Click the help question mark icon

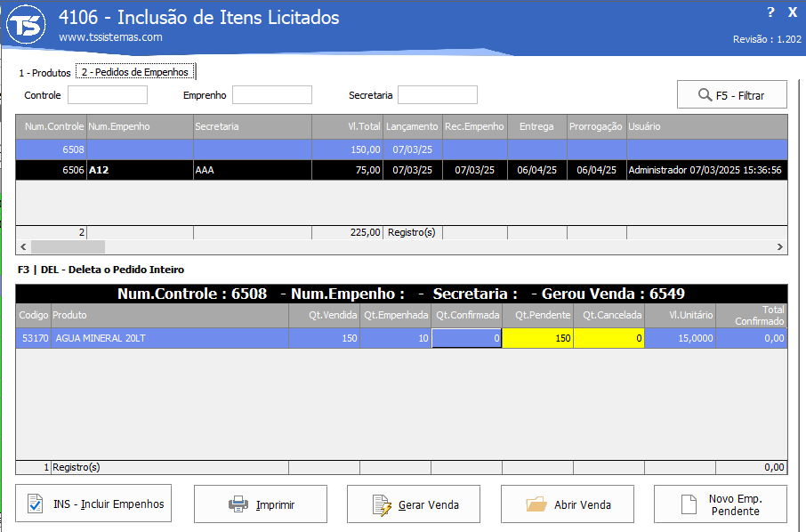point(770,12)
